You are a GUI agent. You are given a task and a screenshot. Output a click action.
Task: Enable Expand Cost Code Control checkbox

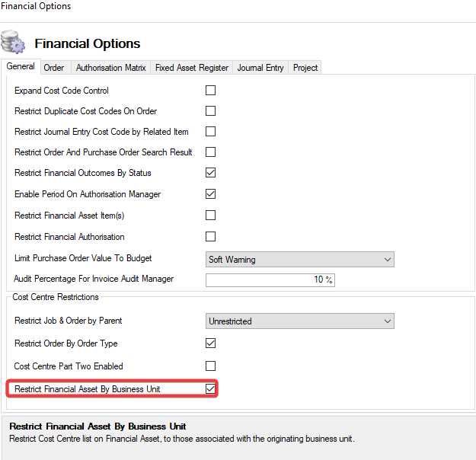211,91
